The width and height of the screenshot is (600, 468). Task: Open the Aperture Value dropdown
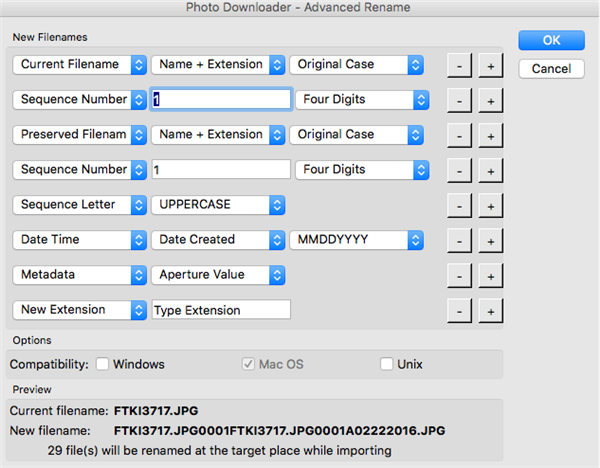pos(218,275)
